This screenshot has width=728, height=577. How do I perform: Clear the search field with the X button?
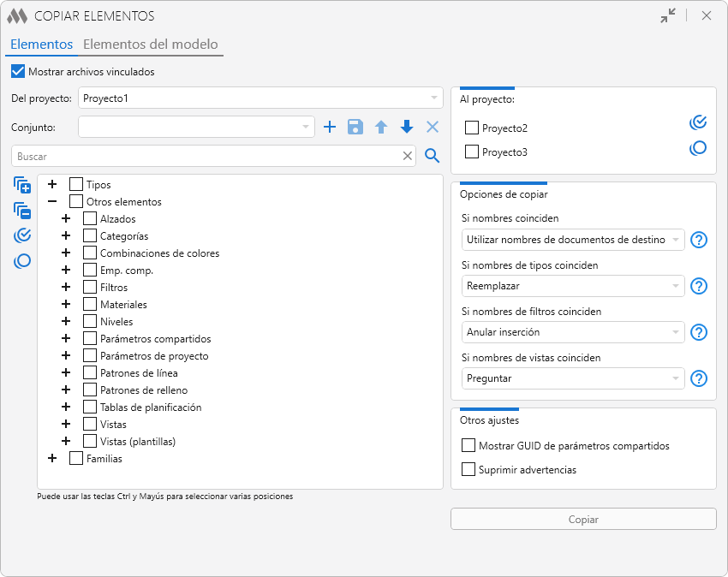coord(409,156)
